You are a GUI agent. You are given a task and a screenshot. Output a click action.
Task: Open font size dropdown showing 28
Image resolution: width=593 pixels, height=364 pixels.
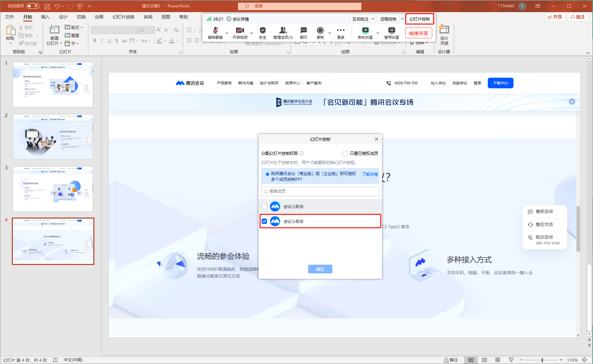pos(153,30)
